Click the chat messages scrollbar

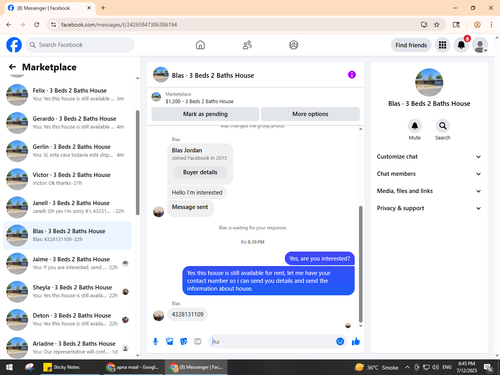click(x=360, y=265)
